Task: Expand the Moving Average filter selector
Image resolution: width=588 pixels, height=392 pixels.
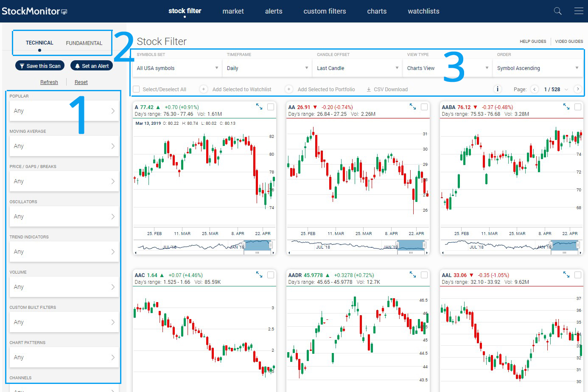Action: (64, 146)
